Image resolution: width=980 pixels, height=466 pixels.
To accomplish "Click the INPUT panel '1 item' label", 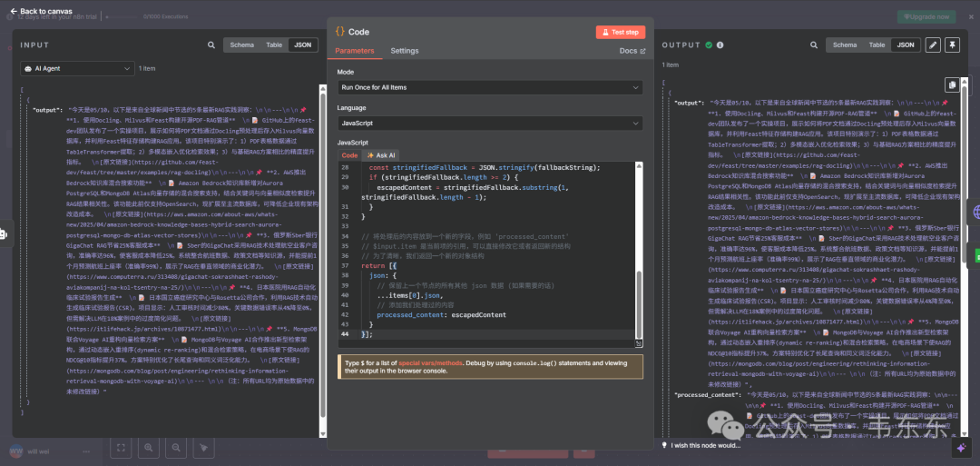I will click(147, 68).
